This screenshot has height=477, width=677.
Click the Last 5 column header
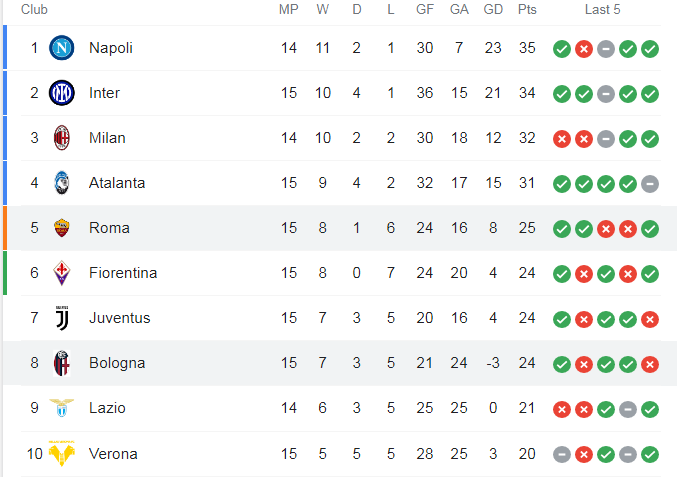(602, 9)
